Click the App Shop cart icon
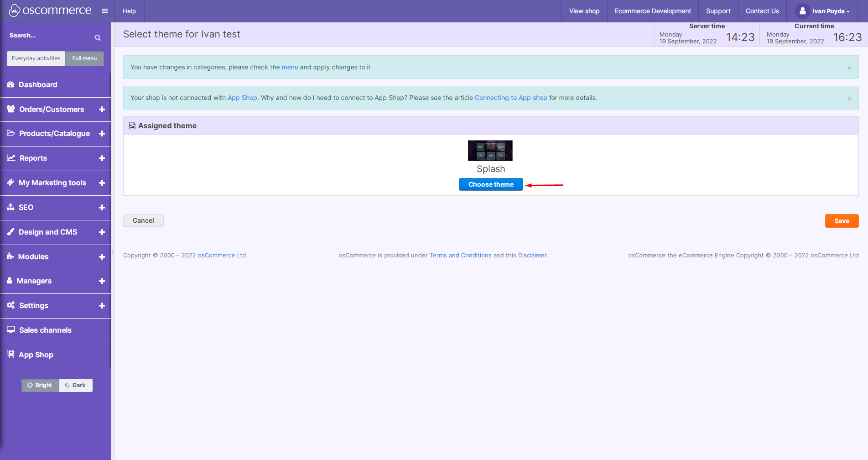 10,355
